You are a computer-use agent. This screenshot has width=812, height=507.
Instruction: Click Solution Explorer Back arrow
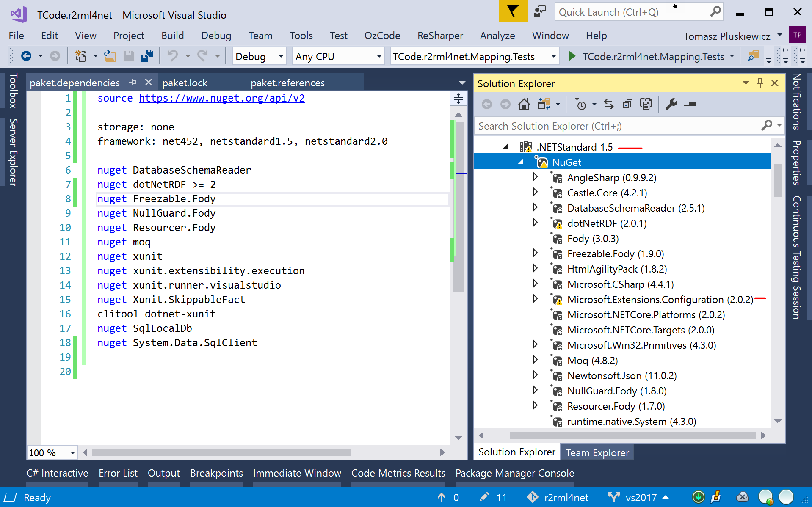point(487,104)
